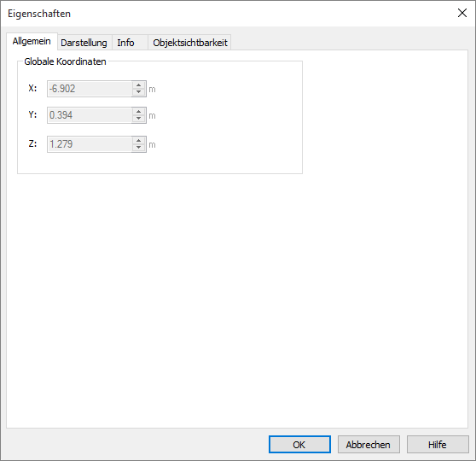Screen dimensions: 476x461
Task: Click the Globale Koordinaten group label
Action: 65,61
